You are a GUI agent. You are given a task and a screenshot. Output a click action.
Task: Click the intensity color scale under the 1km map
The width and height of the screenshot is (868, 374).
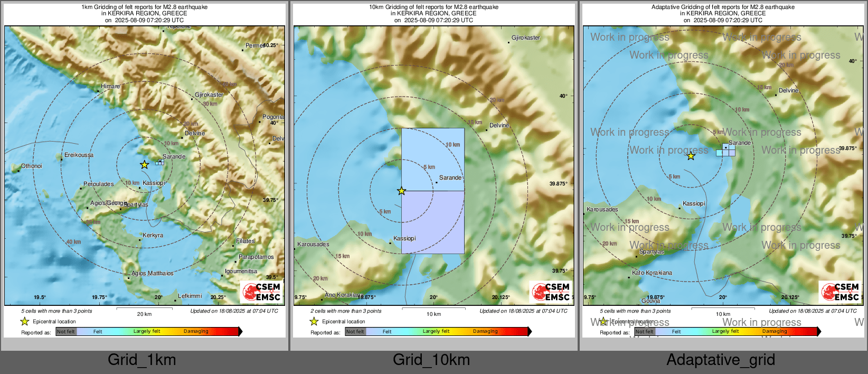[149, 331]
